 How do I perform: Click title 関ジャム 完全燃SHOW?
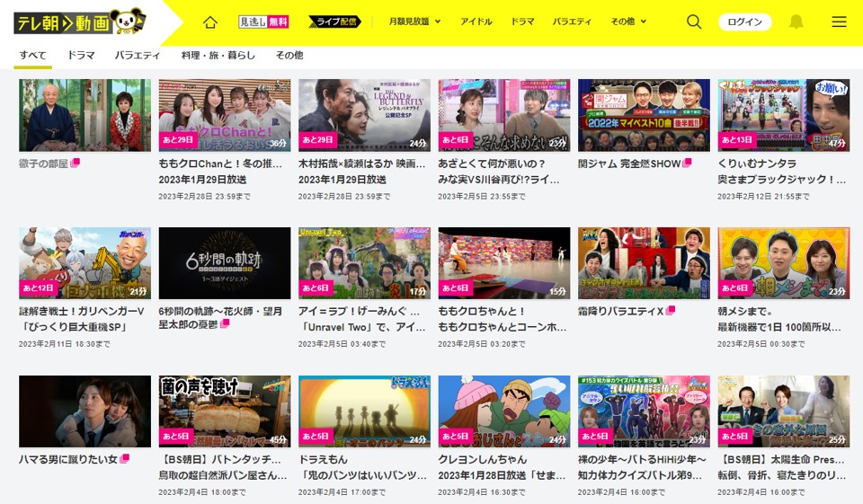click(629, 164)
